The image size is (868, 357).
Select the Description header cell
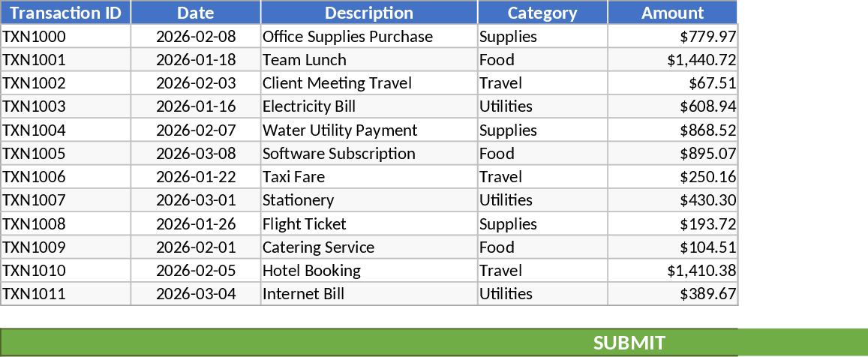(x=369, y=13)
